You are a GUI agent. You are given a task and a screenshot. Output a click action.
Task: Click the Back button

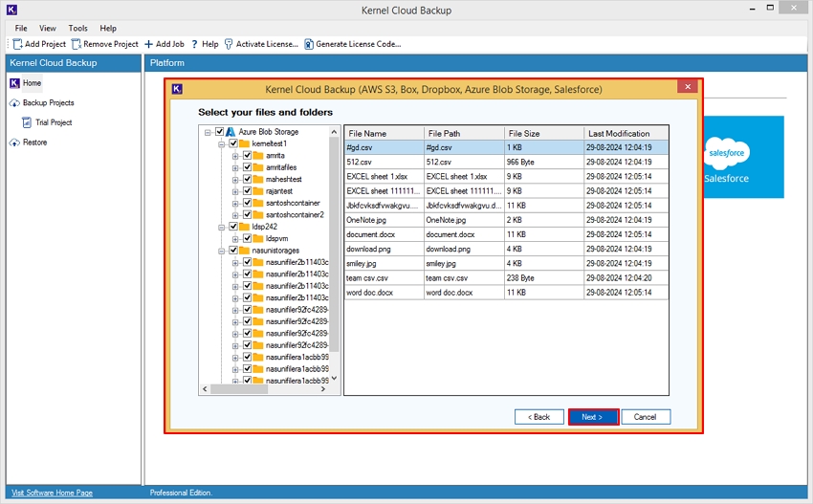coord(539,417)
